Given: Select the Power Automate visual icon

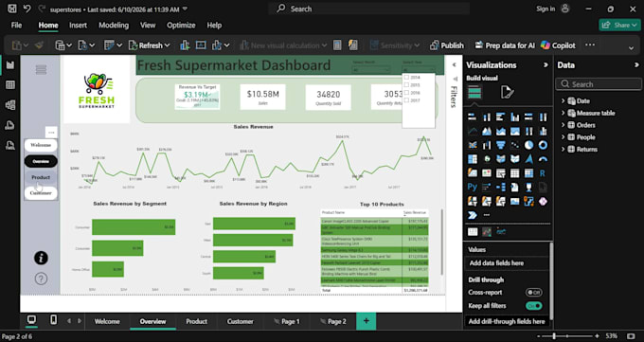Looking at the screenshot, I should click(473, 215).
